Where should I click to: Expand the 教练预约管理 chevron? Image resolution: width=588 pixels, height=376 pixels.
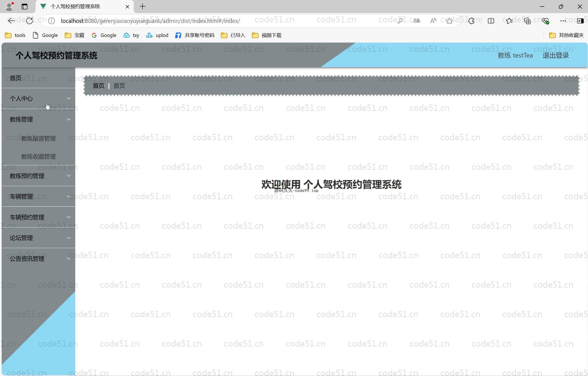[69, 176]
